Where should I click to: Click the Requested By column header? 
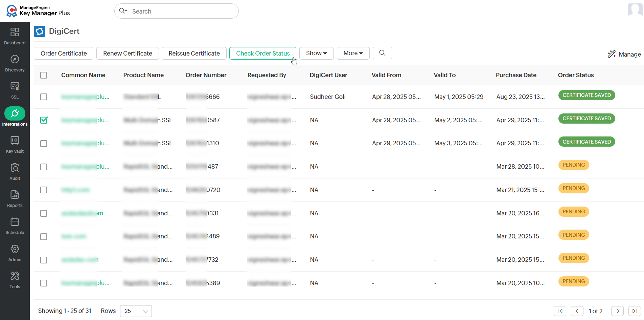[267, 75]
